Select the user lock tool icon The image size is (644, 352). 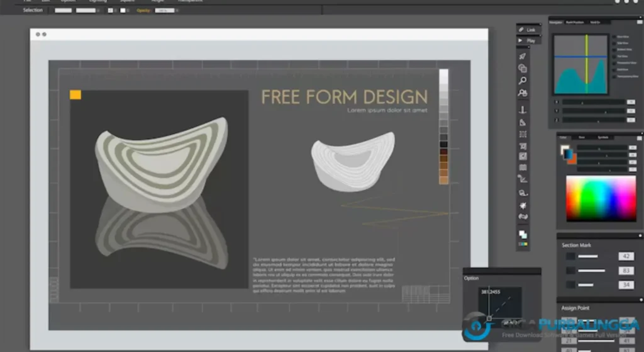[523, 93]
